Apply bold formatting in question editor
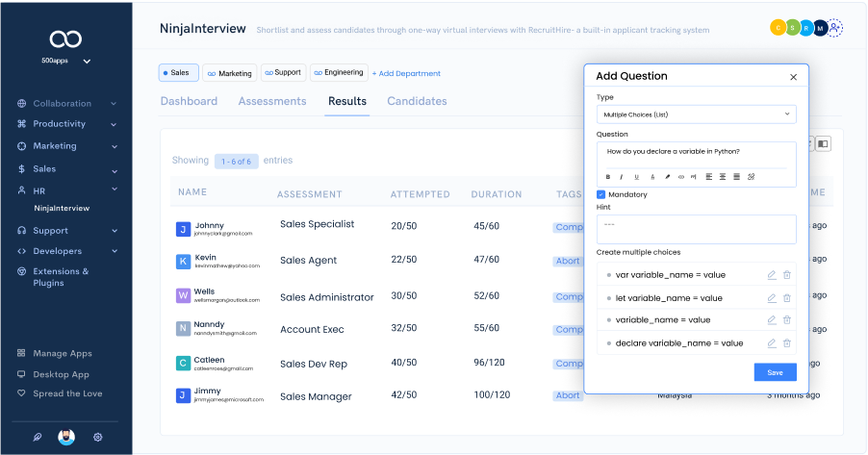 click(x=607, y=177)
